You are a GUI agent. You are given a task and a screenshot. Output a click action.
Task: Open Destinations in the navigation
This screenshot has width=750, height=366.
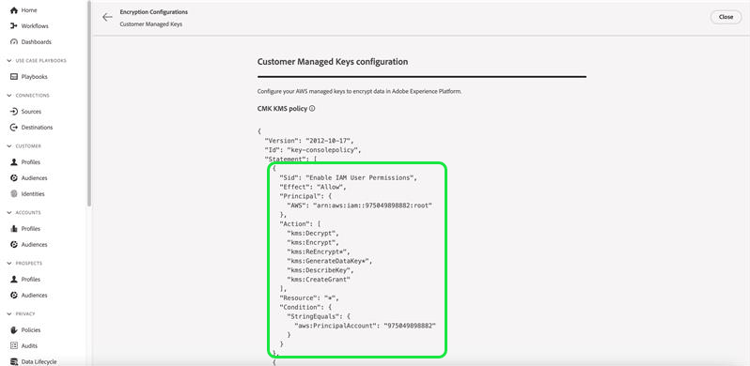click(37, 127)
